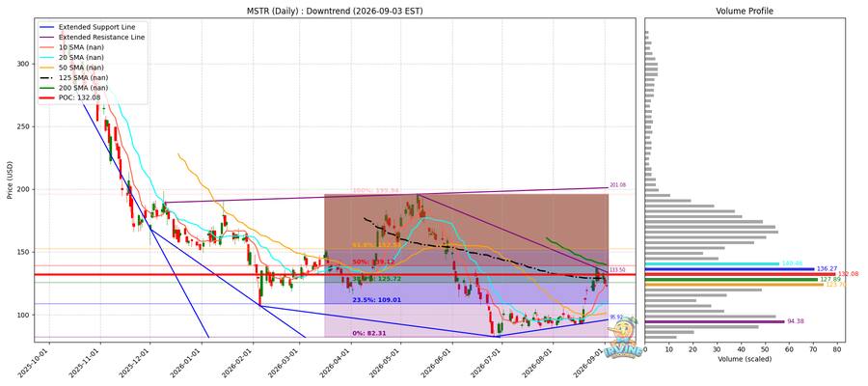The image size is (868, 386).
Task: Click the 2026-08-01 date tick label
Action: (539, 363)
